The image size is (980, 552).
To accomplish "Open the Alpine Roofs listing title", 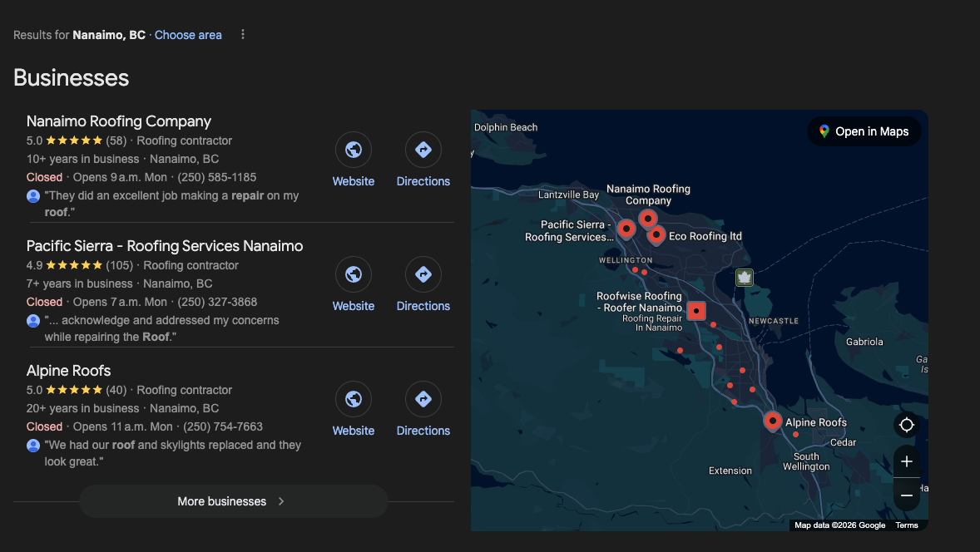I will [x=68, y=371].
